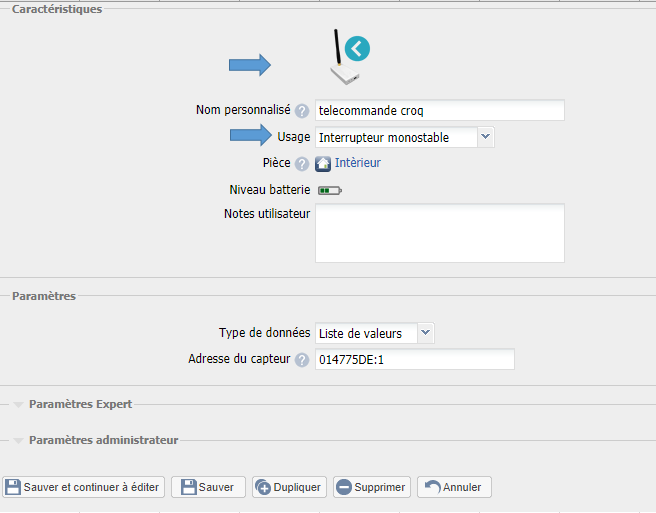Duplicate the device with Dupliquer
This screenshot has height=513, width=656.
288,487
